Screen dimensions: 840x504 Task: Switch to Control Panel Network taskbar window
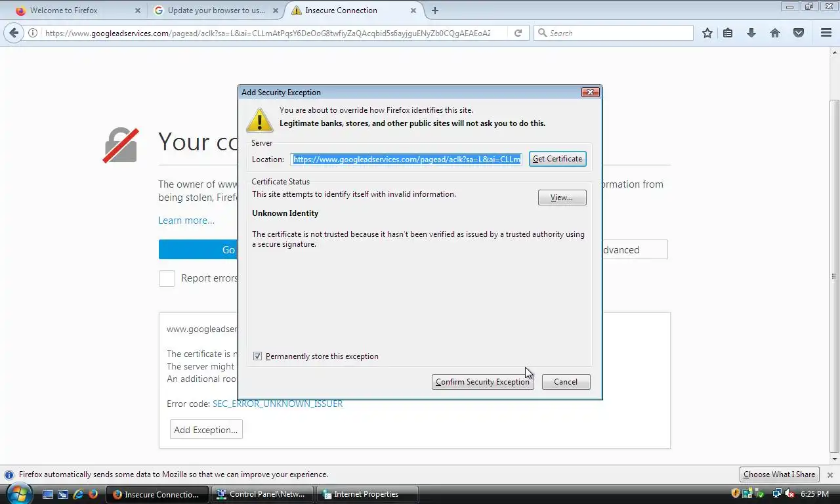264,494
